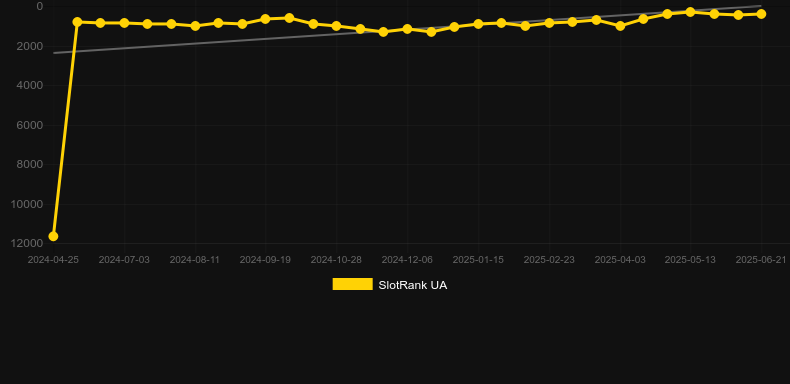Toggle the SlotRank UA legend entry
The image size is (790, 384).
(389, 285)
